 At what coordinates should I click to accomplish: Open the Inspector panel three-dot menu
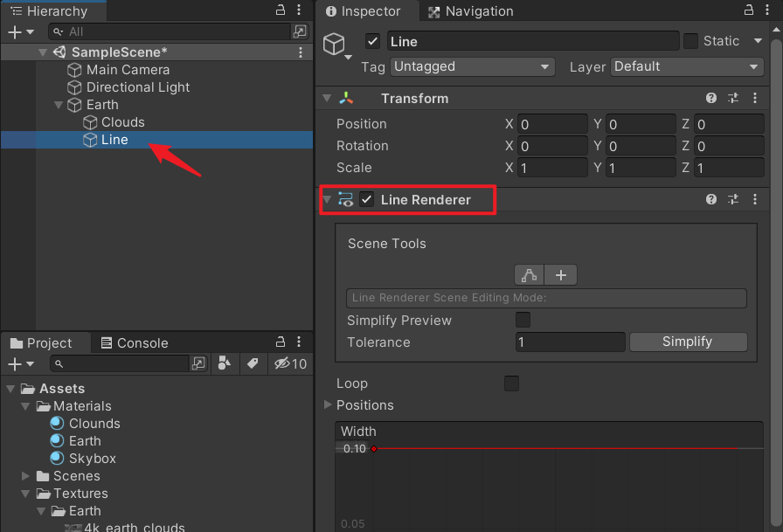click(767, 10)
